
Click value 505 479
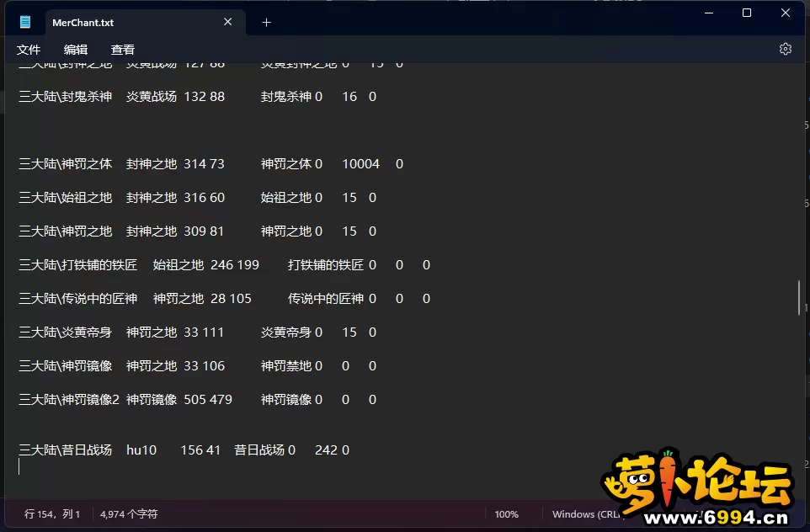click(x=208, y=399)
